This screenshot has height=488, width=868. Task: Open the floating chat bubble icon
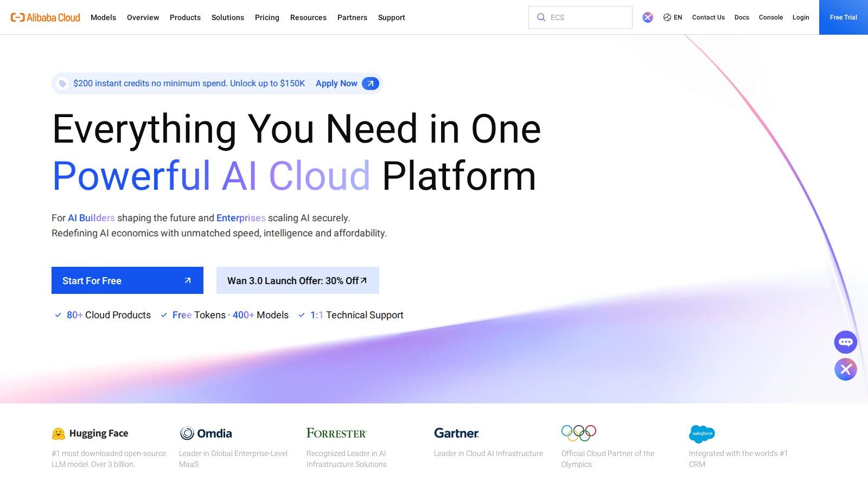[x=846, y=342]
